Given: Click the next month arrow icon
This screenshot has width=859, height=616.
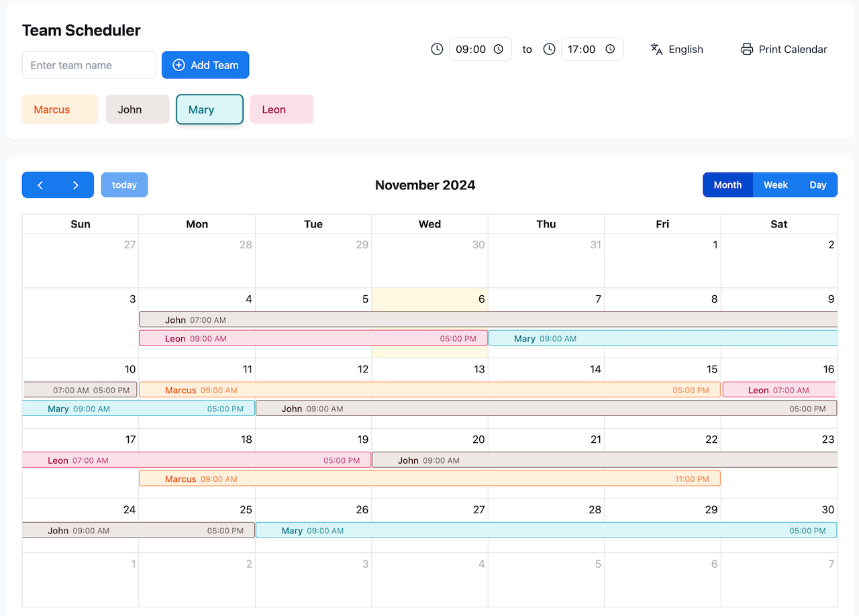Looking at the screenshot, I should pos(76,185).
